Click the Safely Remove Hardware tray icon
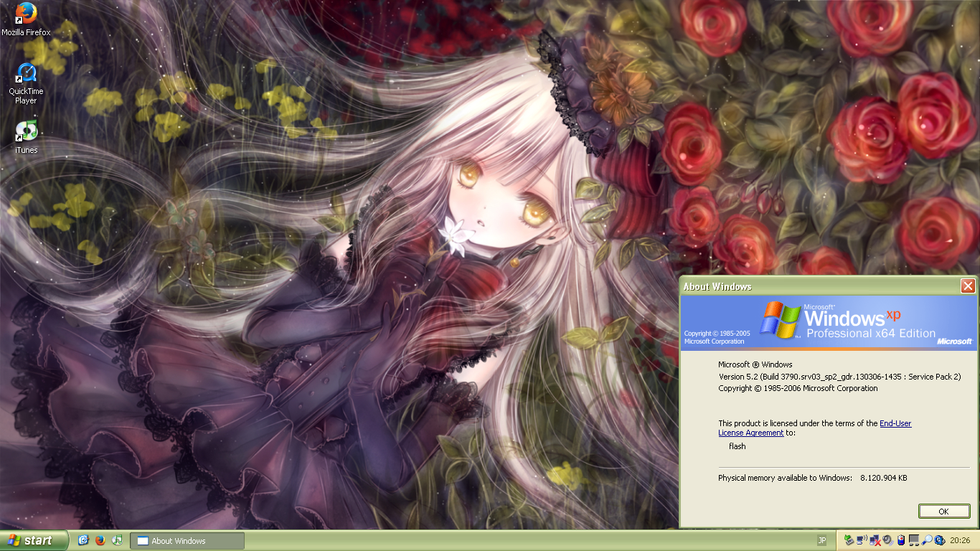Viewport: 980px width, 551px height. (849, 540)
